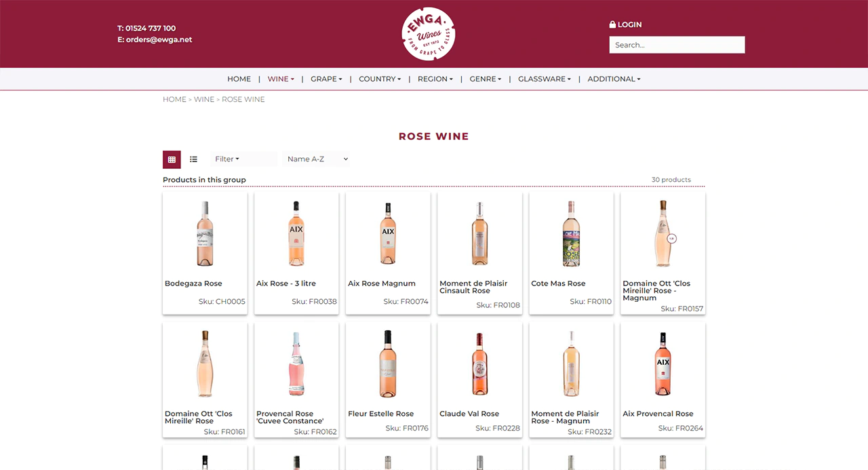Click Sku: FR0157 text
The width and height of the screenshot is (868, 470).
(x=682, y=309)
